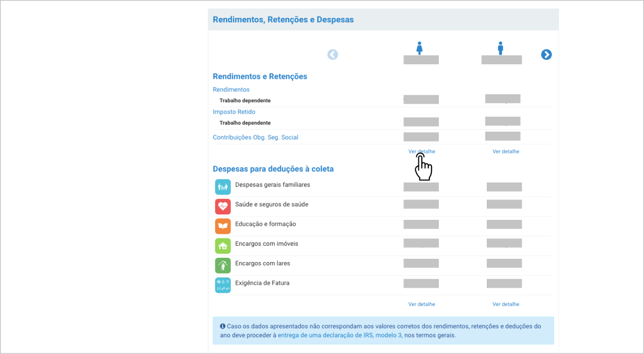
Task: Follow the IRS modelo 3 declaration link
Action: [340, 336]
